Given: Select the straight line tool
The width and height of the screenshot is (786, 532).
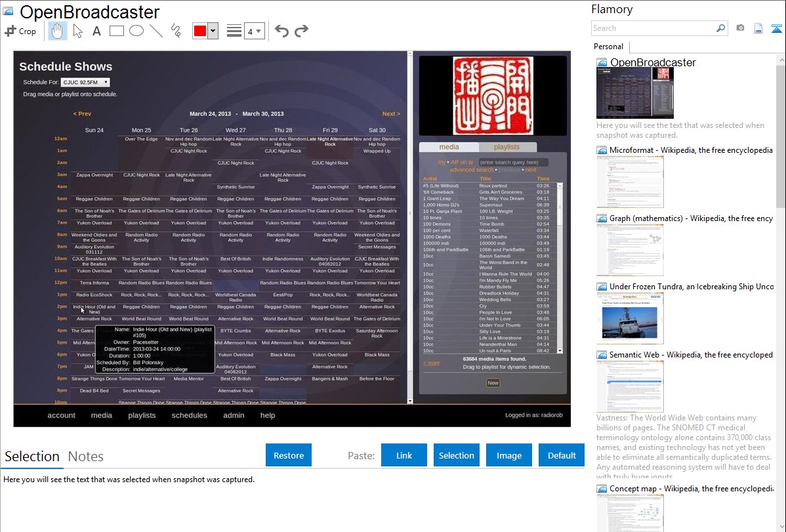Looking at the screenshot, I should tap(156, 31).
